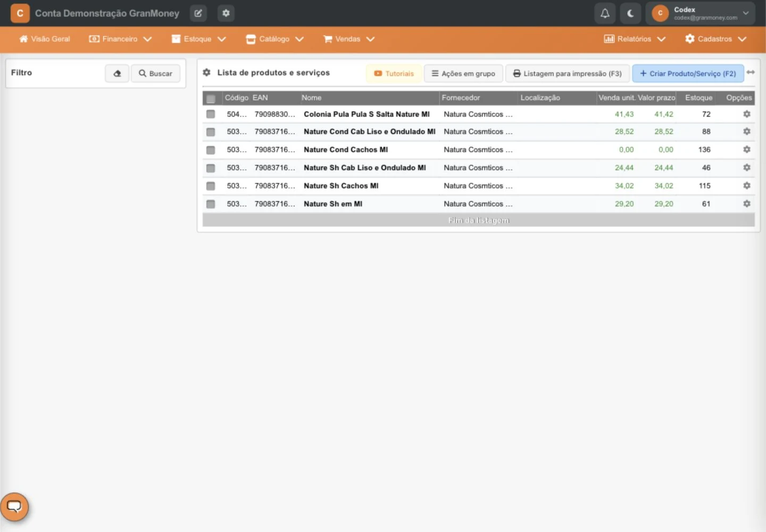Open the Codex user account dropdown
This screenshot has height=532, width=766.
pyautogui.click(x=701, y=13)
